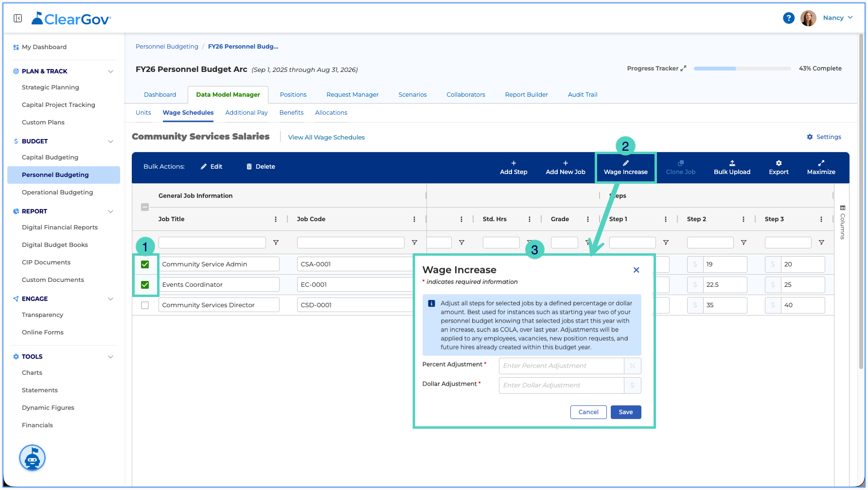
Task: Open the Additional Pay sub-tab
Action: tap(247, 113)
